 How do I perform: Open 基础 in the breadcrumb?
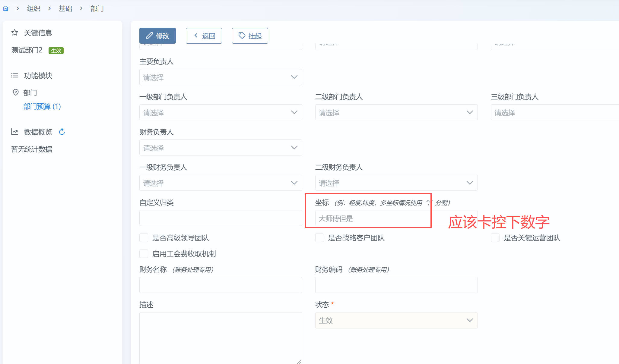pos(65,8)
